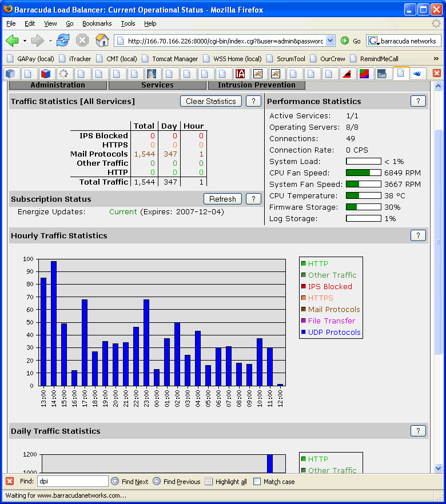The image size is (446, 504).
Task: Switch to the tab with loading spinner icon
Action: [x=63, y=74]
